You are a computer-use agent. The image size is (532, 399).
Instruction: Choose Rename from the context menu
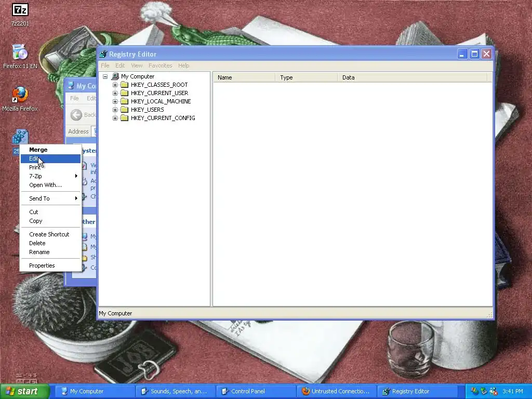[x=50, y=252]
